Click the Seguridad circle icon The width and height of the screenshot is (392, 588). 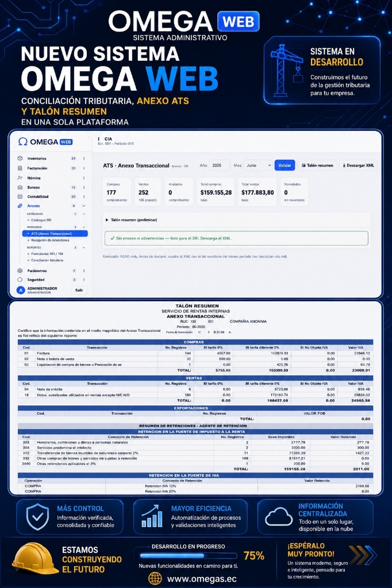tap(20, 280)
